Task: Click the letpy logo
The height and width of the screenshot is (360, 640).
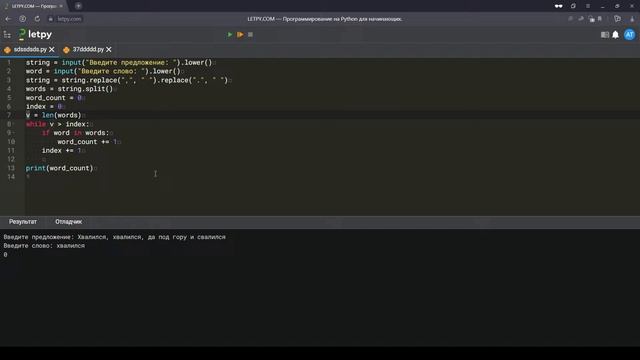Action: [35, 35]
